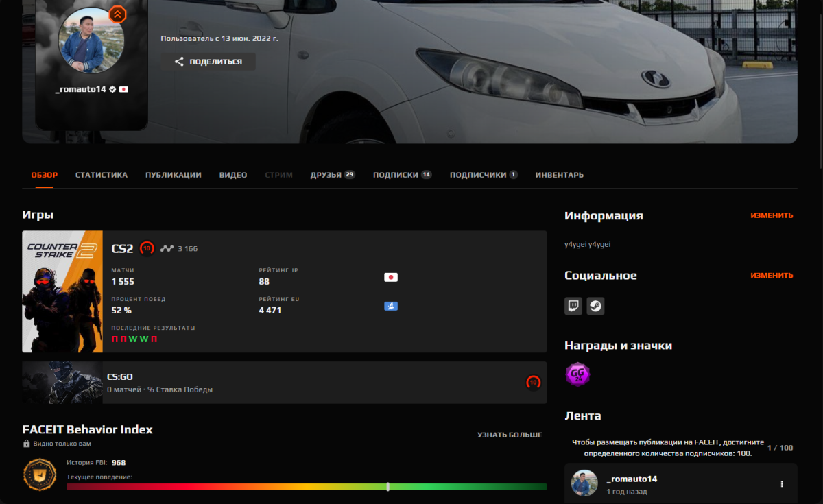823x504 pixels.
Task: Click the FBI history value 968
Action: click(119, 463)
